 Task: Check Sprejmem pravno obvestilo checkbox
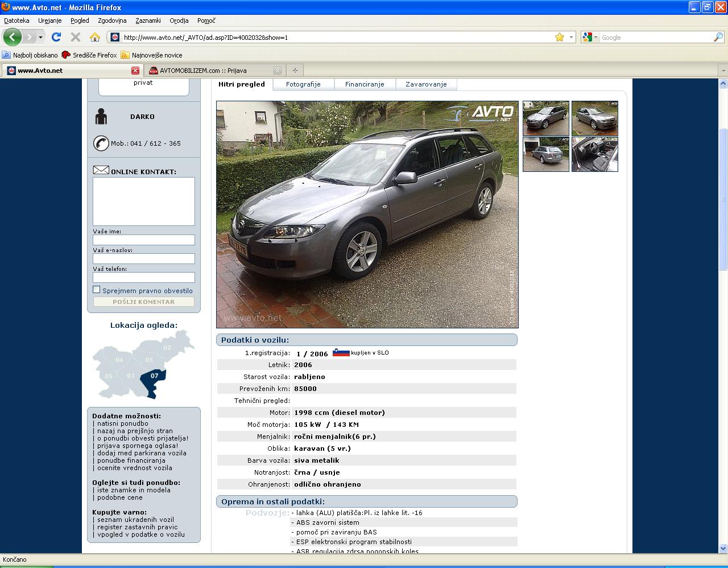pyautogui.click(x=96, y=290)
